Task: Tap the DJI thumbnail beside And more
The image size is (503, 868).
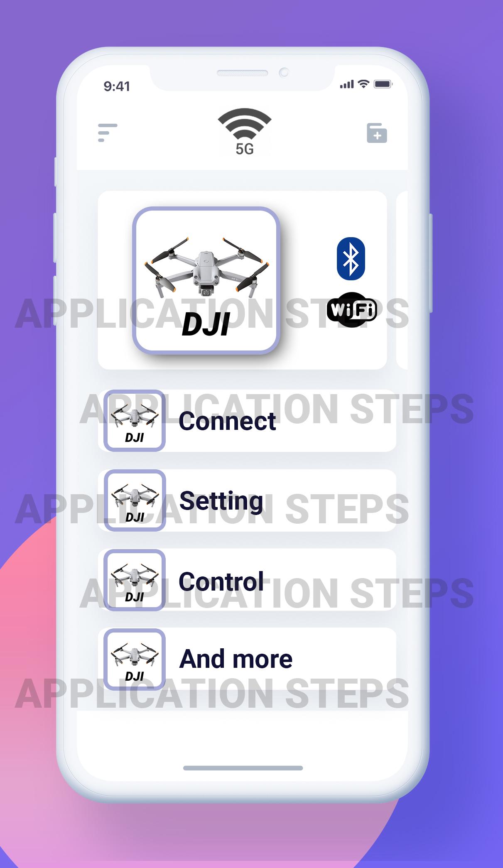Action: tap(135, 660)
